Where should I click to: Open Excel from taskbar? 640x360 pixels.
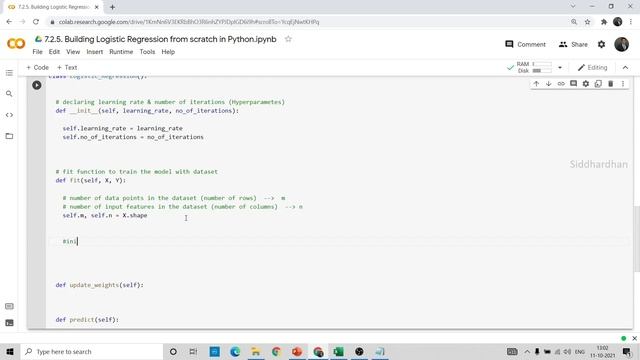(338, 351)
